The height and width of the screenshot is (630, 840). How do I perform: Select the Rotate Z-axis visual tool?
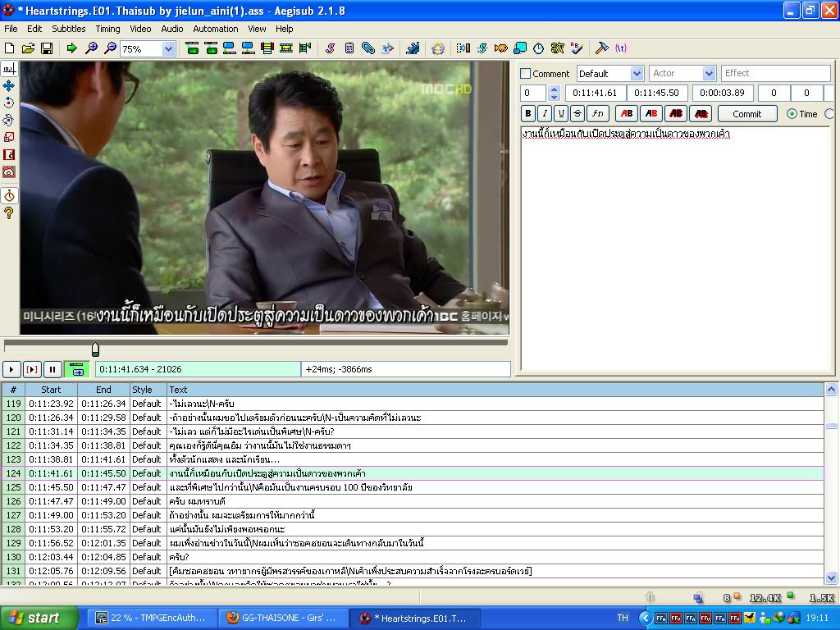(9, 103)
